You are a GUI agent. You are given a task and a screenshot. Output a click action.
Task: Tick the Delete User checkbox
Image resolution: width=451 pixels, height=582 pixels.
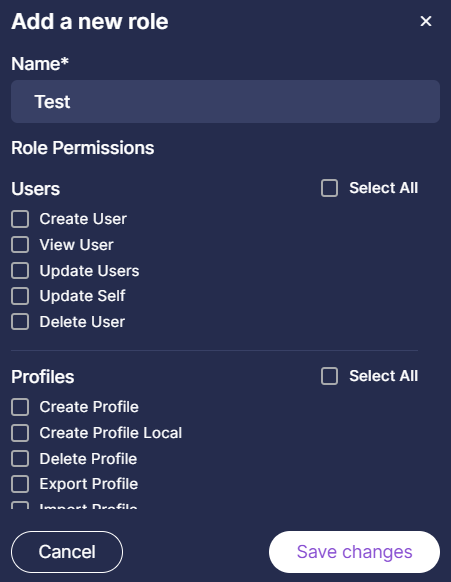click(20, 322)
